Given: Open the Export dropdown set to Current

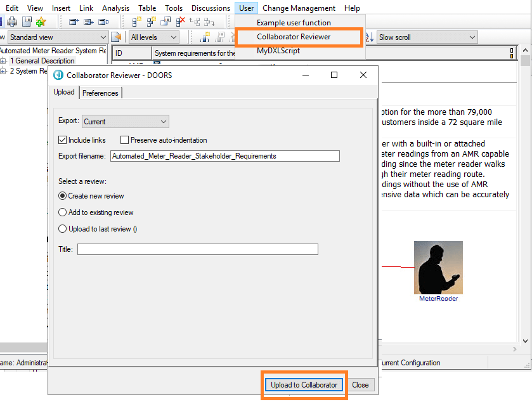Looking at the screenshot, I should point(126,121).
